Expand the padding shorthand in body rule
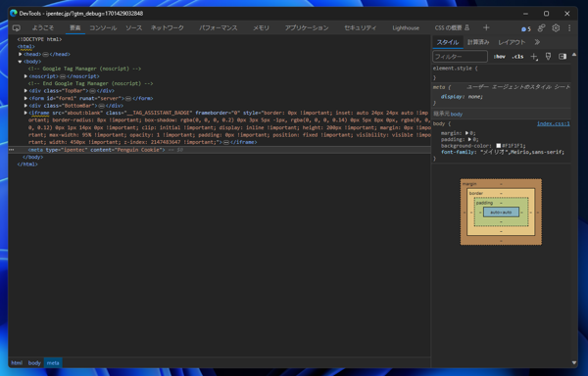 point(469,139)
